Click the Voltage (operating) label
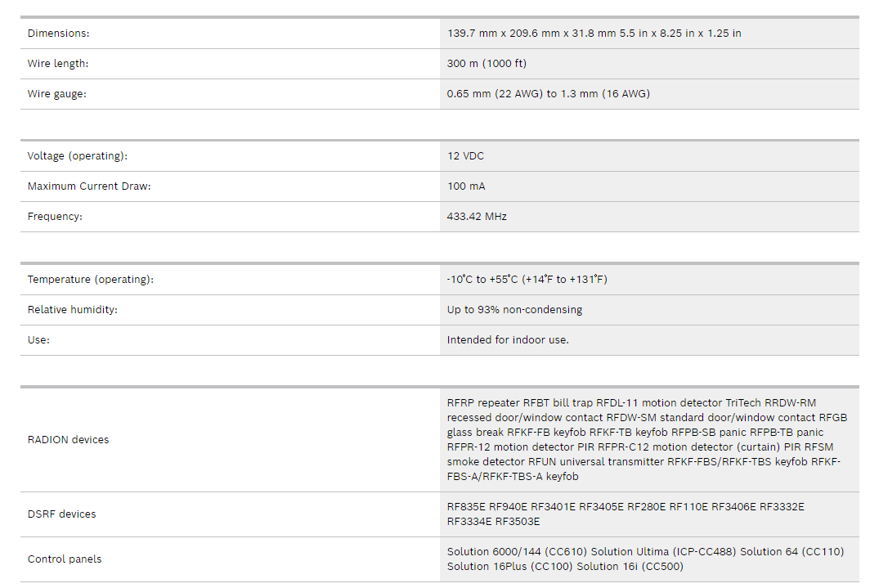The width and height of the screenshot is (870, 588). point(78,156)
